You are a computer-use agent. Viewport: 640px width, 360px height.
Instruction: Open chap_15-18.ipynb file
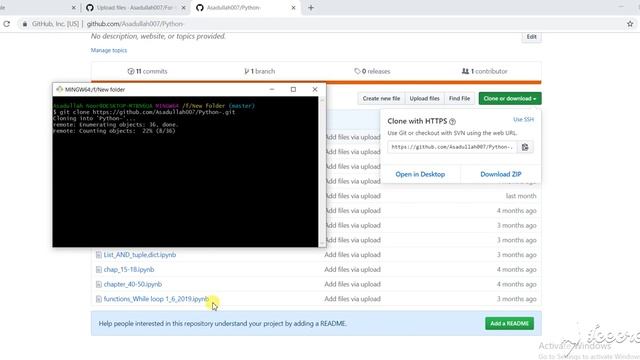(x=129, y=269)
